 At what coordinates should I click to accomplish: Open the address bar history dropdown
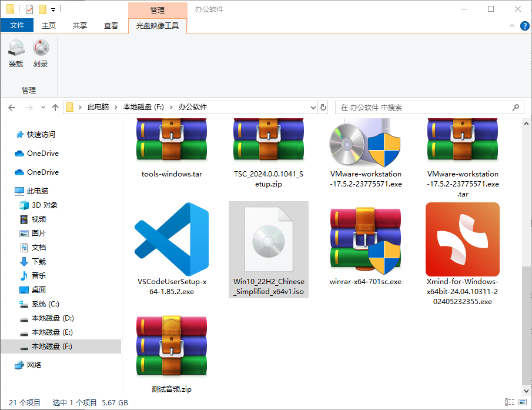(x=313, y=107)
